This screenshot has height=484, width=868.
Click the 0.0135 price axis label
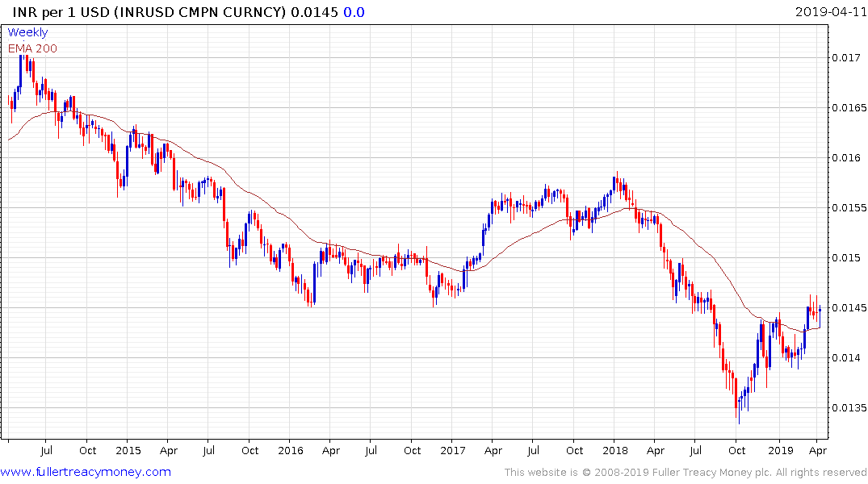(x=849, y=408)
